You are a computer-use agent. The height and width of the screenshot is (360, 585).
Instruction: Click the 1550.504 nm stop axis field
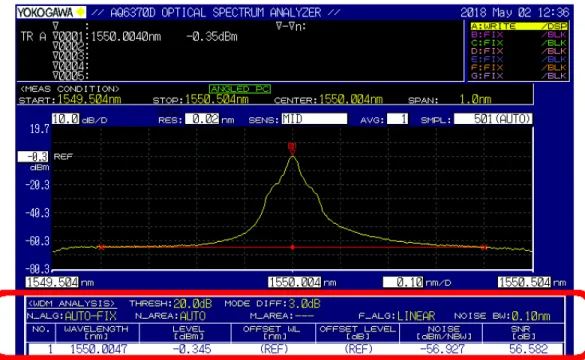(x=524, y=282)
